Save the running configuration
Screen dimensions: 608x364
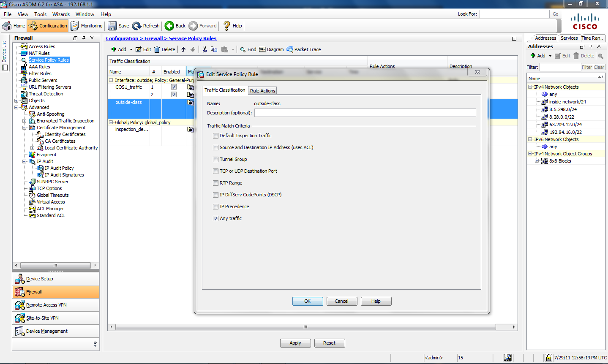pyautogui.click(x=118, y=26)
